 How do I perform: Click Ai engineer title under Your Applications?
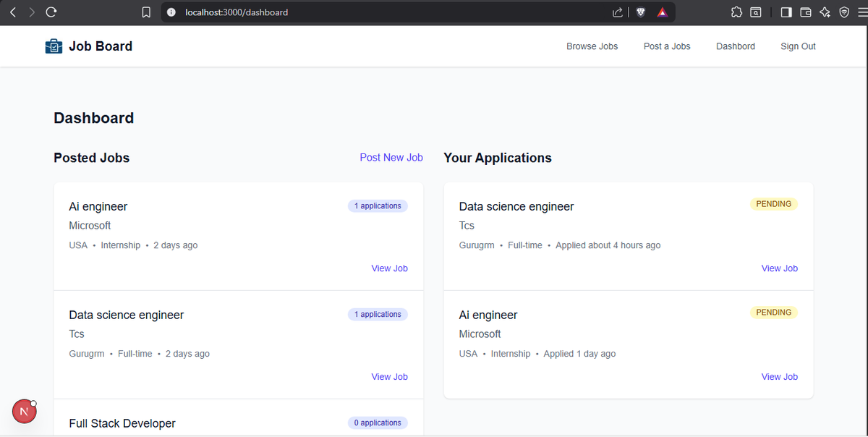(488, 315)
